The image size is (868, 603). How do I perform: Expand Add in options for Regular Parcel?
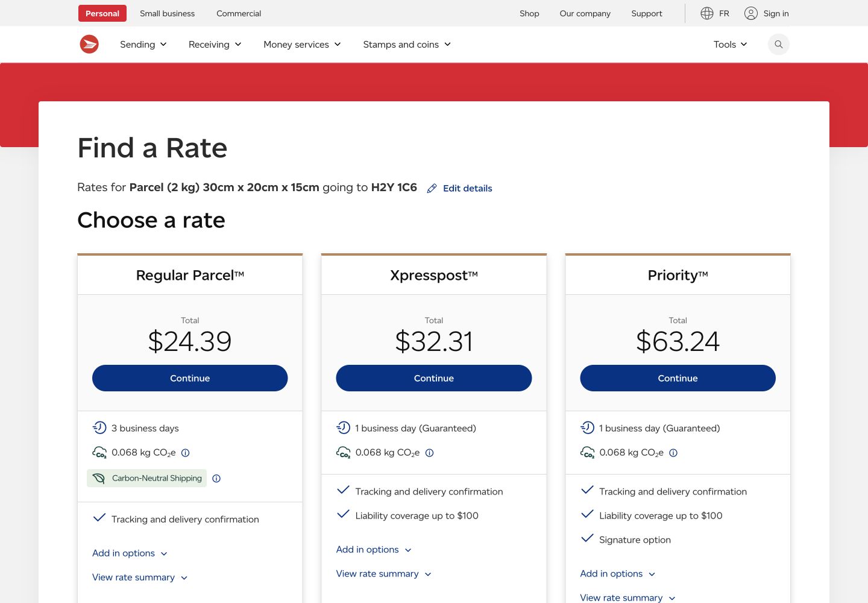(x=130, y=554)
